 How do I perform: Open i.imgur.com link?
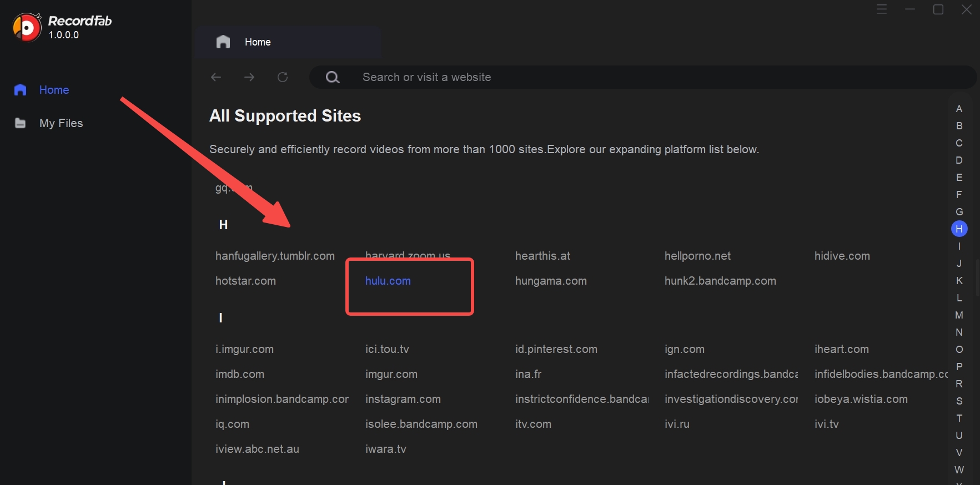[x=244, y=349]
